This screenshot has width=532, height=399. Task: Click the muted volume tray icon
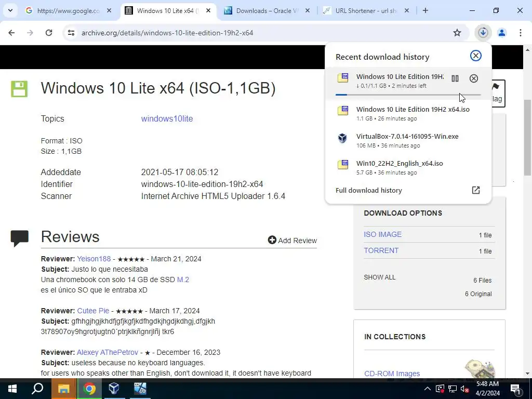[x=465, y=389]
